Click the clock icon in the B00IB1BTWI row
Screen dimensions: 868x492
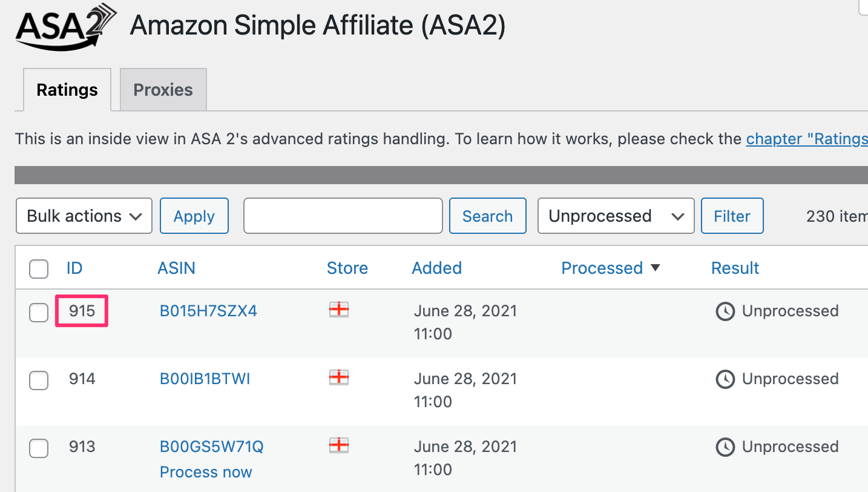pos(725,379)
